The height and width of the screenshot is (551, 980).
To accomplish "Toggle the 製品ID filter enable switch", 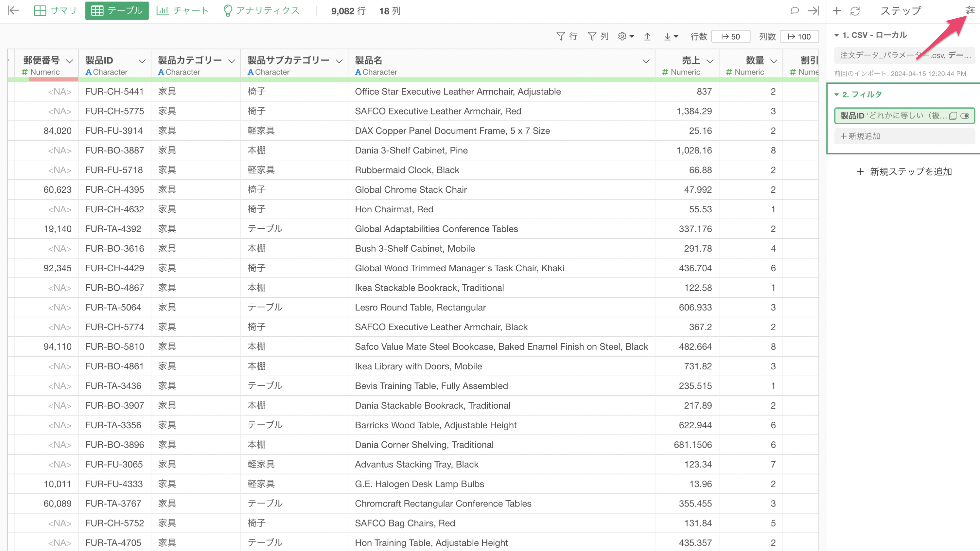I will [965, 116].
